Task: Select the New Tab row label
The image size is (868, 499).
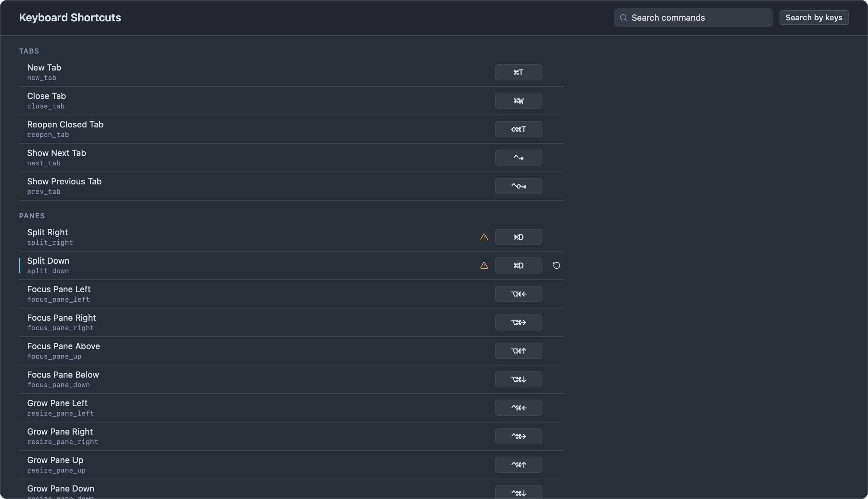Action: [x=44, y=67]
